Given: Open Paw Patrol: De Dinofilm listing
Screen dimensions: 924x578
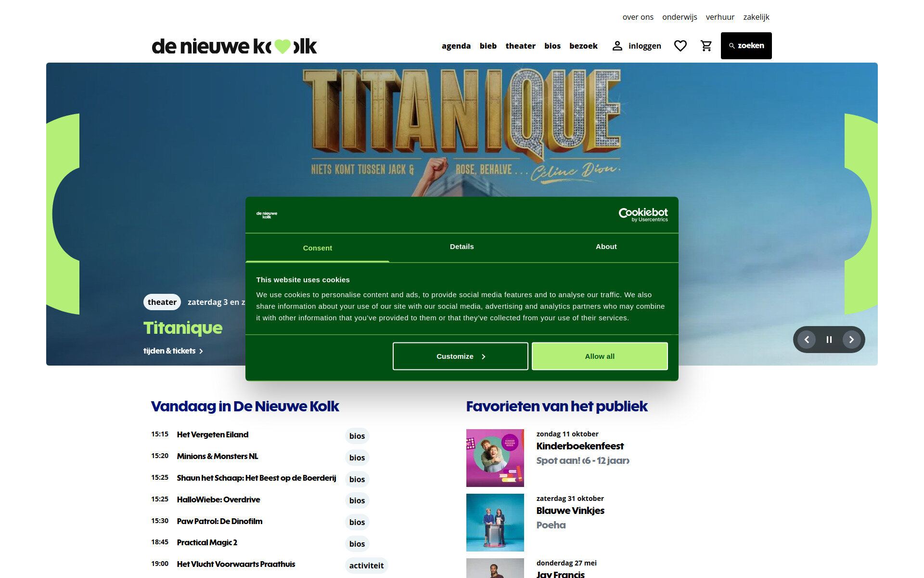Looking at the screenshot, I should coord(219,521).
